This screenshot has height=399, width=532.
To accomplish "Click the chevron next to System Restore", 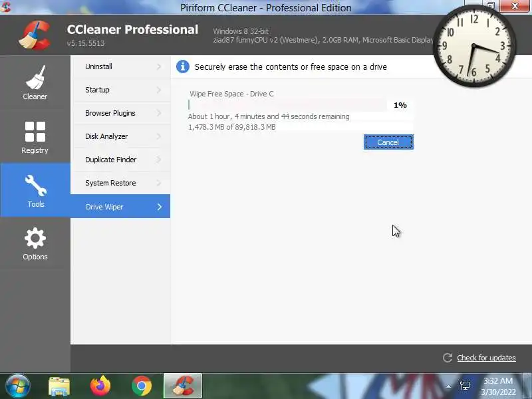I will click(159, 183).
